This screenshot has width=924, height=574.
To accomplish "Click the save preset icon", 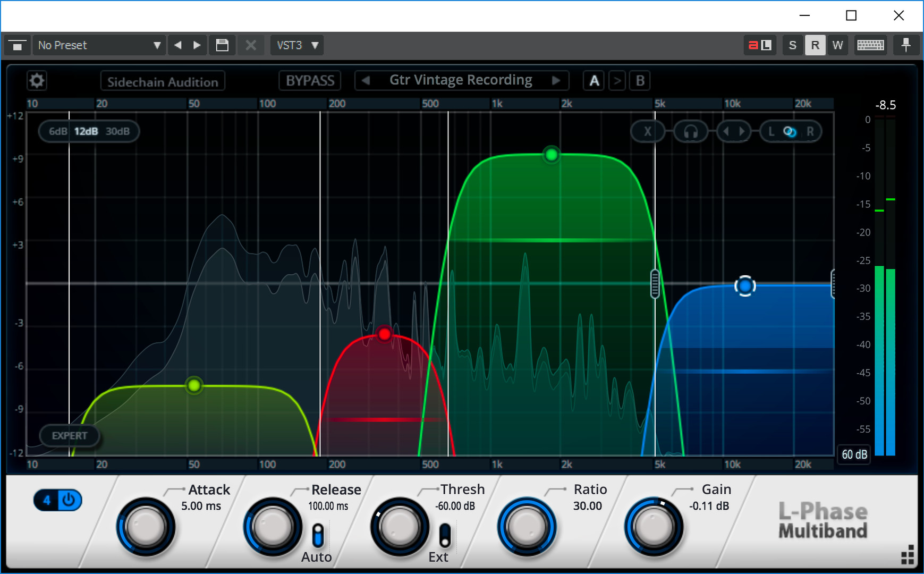I will click(x=222, y=45).
